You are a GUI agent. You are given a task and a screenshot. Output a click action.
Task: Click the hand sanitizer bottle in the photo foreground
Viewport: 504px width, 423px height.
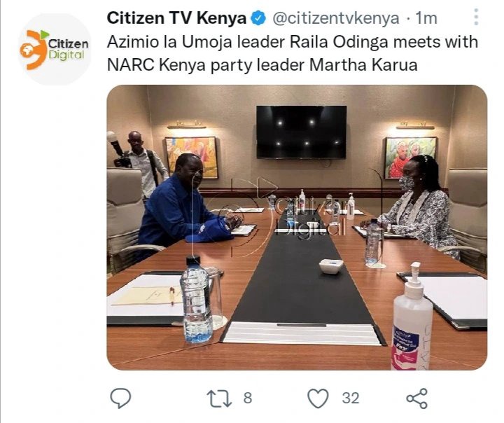pyautogui.click(x=412, y=319)
